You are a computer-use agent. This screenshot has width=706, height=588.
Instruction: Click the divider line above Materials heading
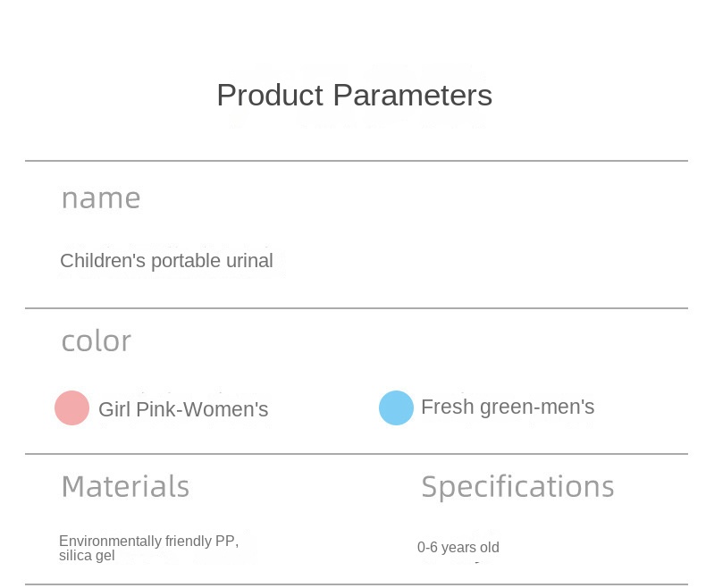[x=356, y=454]
